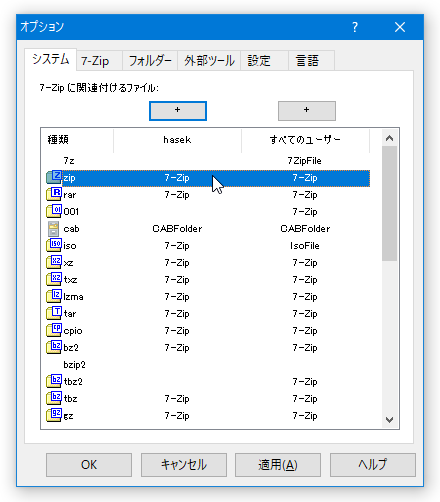The width and height of the screenshot is (440, 502).
Task: Click the tar file type icon
Action: click(54, 313)
